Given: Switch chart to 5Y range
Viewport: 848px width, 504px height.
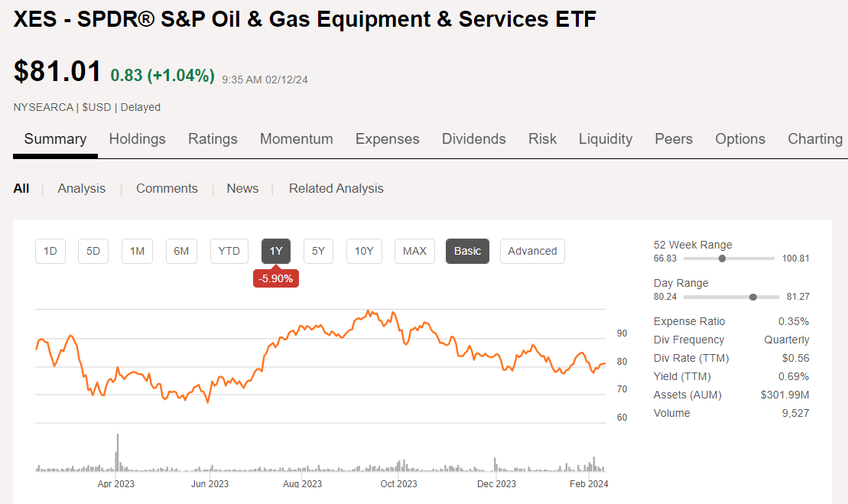Looking at the screenshot, I should point(318,251).
